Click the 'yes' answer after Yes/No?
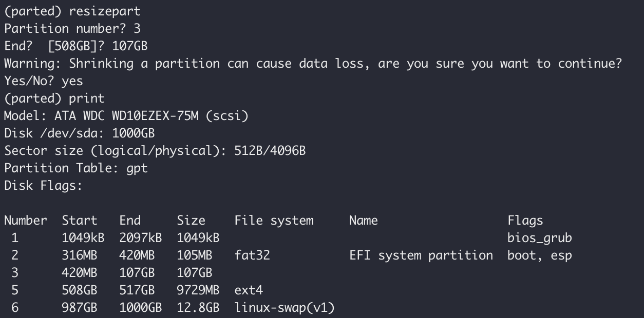 point(72,81)
